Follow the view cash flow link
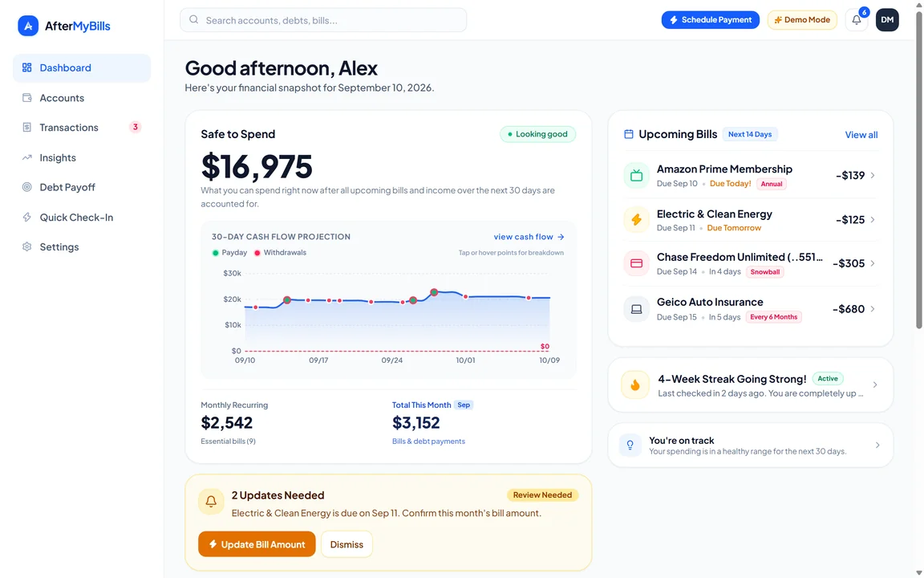This screenshot has height=578, width=924. click(x=529, y=237)
